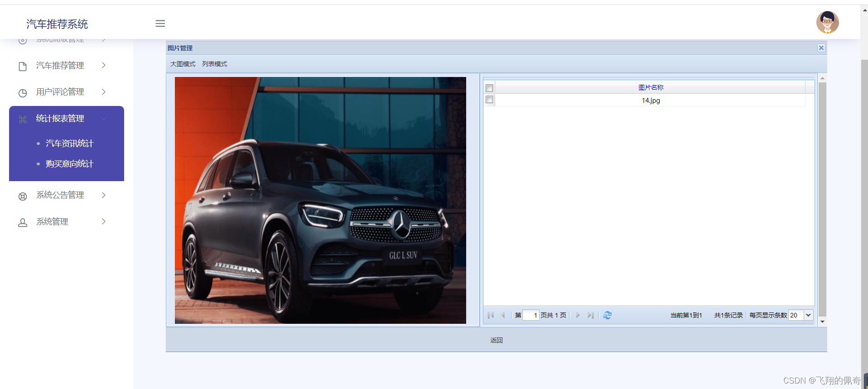
Task: Open 购买意向统计 submenu item
Action: 69,164
